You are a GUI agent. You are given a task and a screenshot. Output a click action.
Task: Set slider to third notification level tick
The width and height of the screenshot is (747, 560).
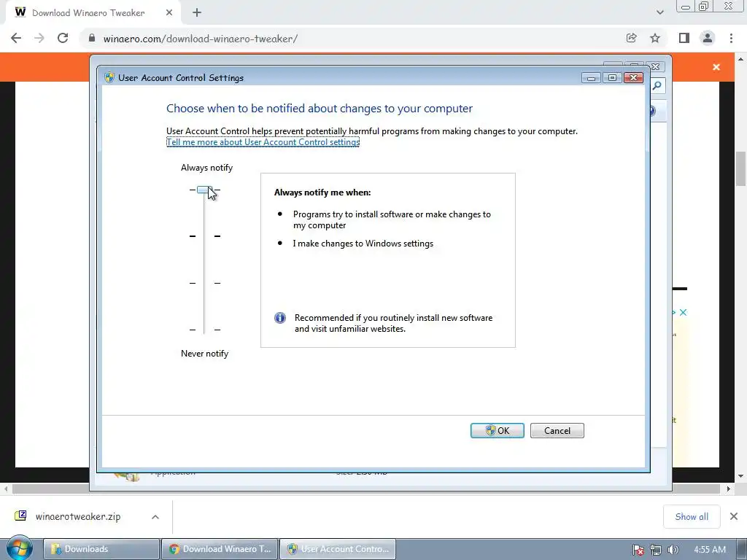pos(205,283)
